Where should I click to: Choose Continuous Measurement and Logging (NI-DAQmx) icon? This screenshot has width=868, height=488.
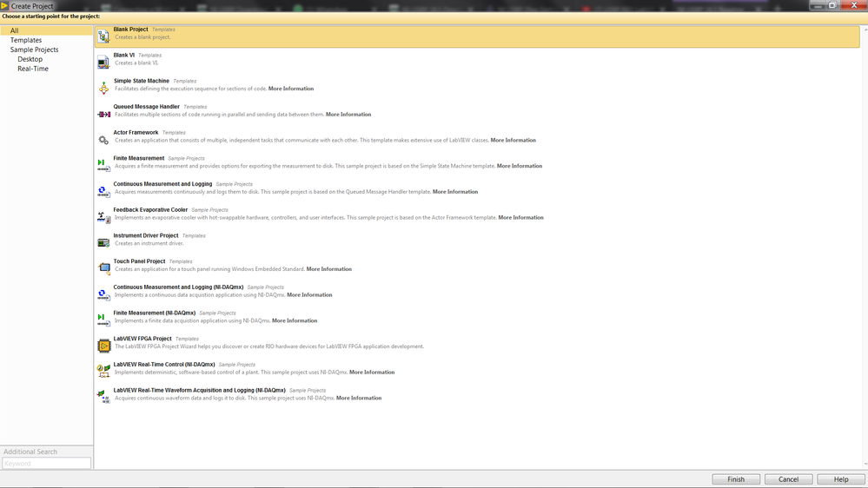click(103, 294)
